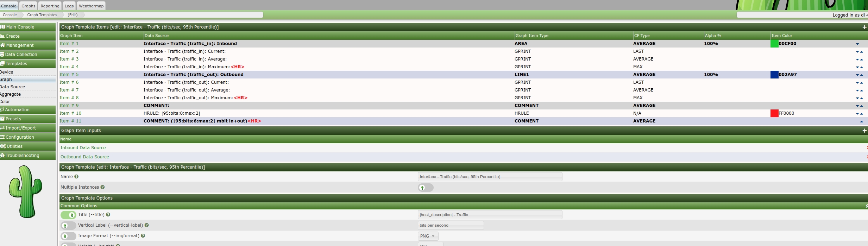The width and height of the screenshot is (868, 246).
Task: Open Device templates in sidebar
Action: point(28,72)
